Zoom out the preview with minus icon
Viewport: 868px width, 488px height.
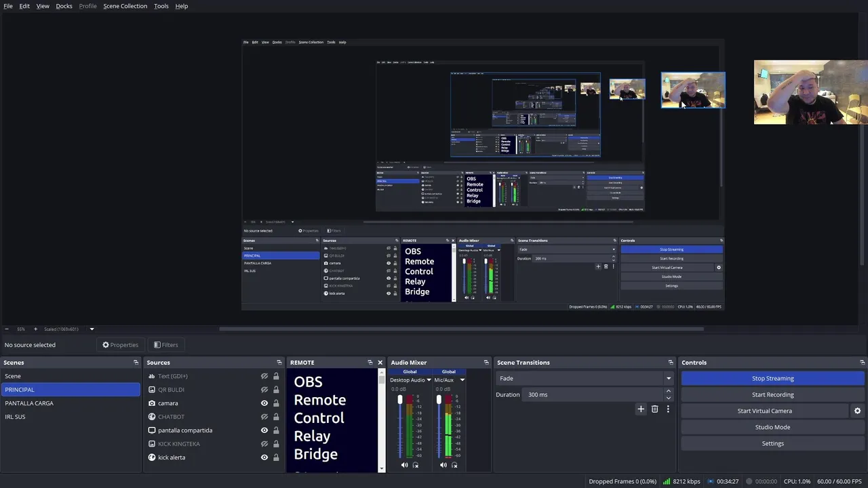point(7,329)
